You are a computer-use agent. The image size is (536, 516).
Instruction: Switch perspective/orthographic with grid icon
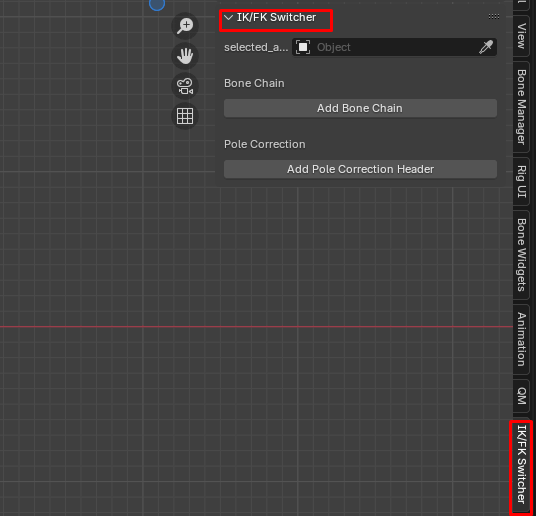[x=185, y=116]
